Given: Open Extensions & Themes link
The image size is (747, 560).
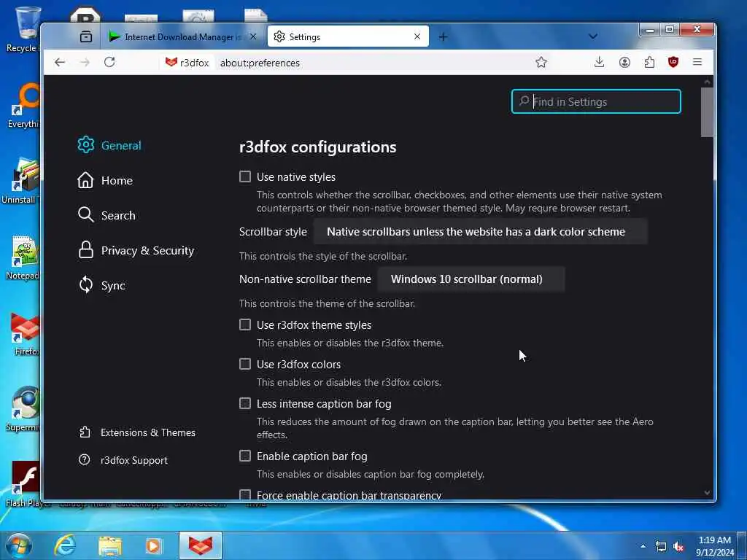Looking at the screenshot, I should (x=137, y=432).
